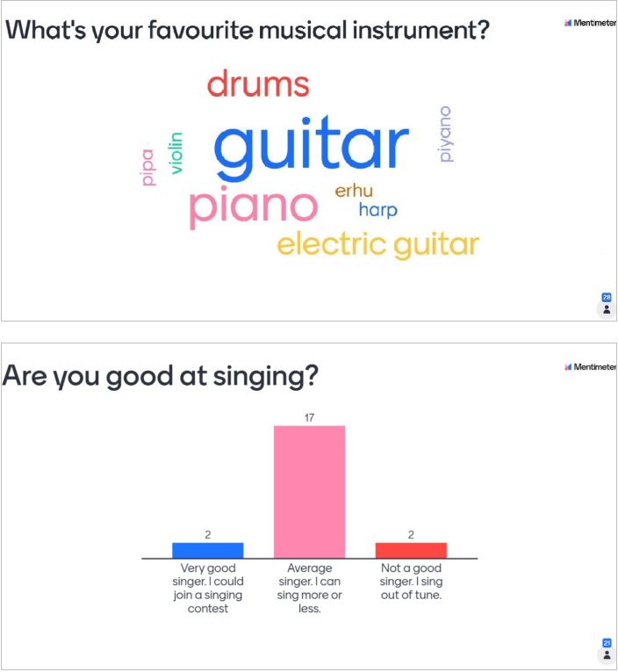
Task: Click person icon under the 21 badge
Action: [x=606, y=654]
